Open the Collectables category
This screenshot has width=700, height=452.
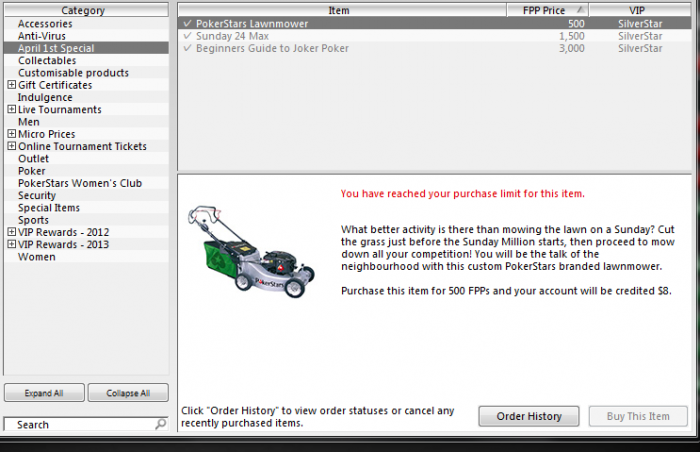click(x=47, y=60)
